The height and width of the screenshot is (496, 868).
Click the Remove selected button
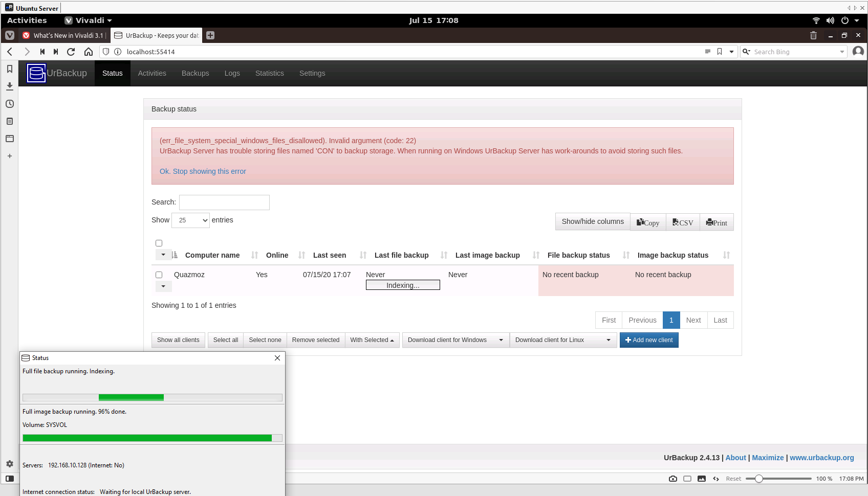point(316,340)
